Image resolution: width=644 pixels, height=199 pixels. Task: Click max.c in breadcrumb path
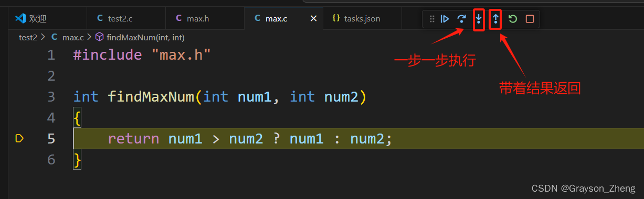(x=73, y=37)
